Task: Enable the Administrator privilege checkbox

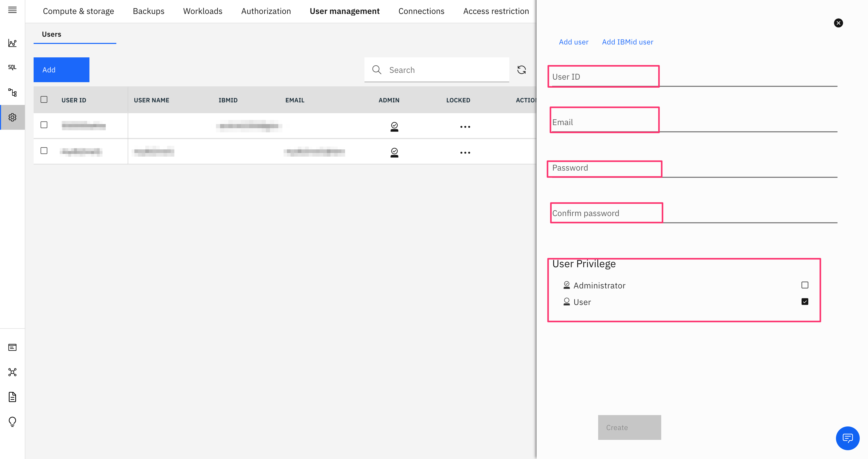Action: point(805,285)
